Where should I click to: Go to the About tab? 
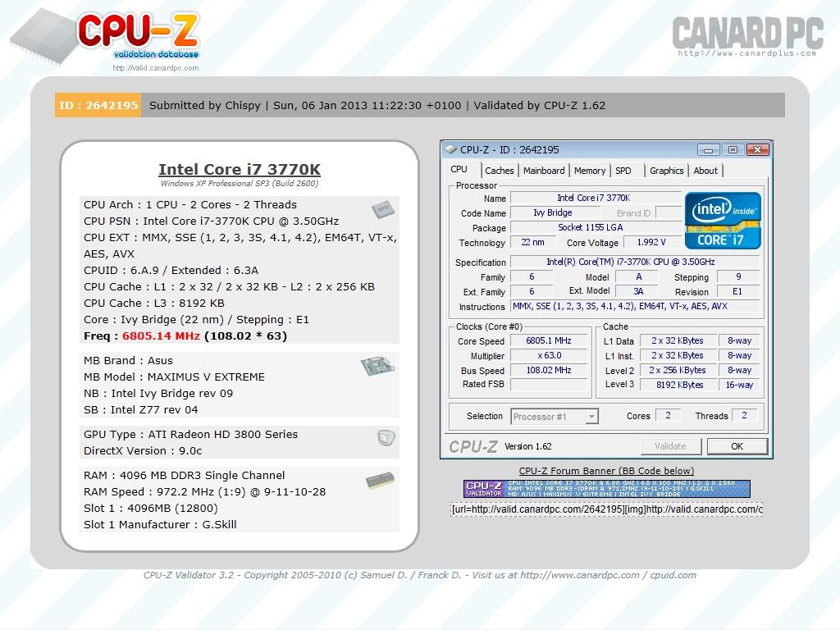coord(705,171)
